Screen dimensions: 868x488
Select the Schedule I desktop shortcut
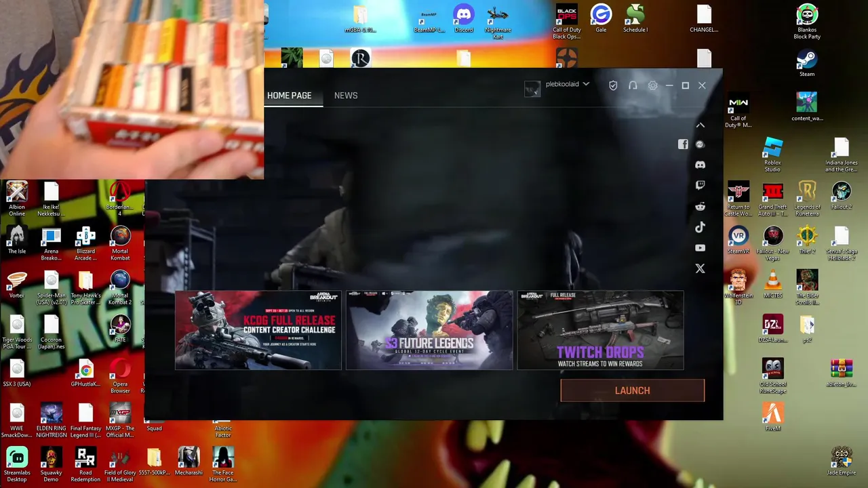click(635, 19)
